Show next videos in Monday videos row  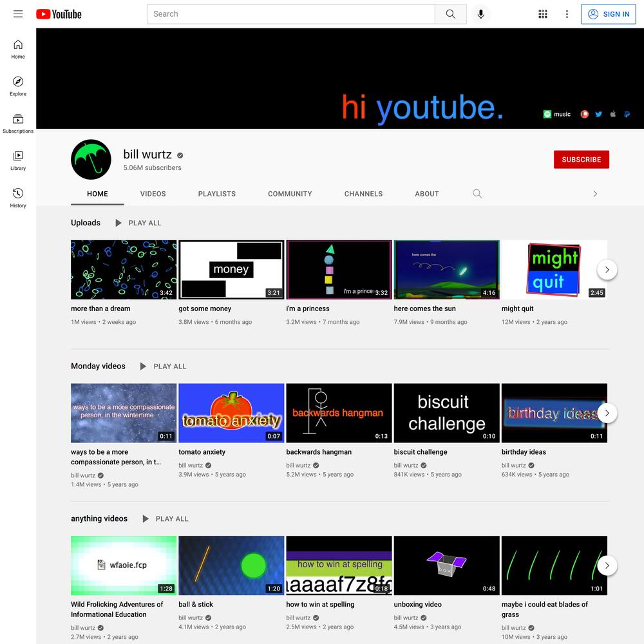point(607,413)
